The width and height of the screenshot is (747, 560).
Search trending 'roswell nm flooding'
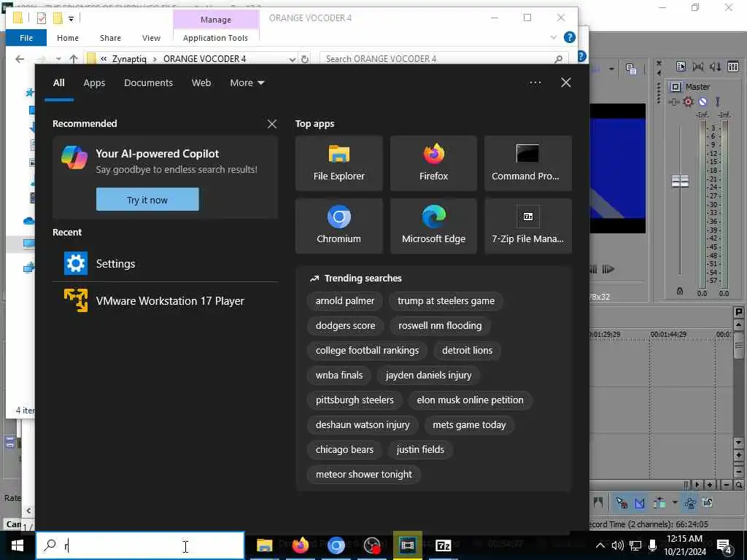[x=440, y=326]
